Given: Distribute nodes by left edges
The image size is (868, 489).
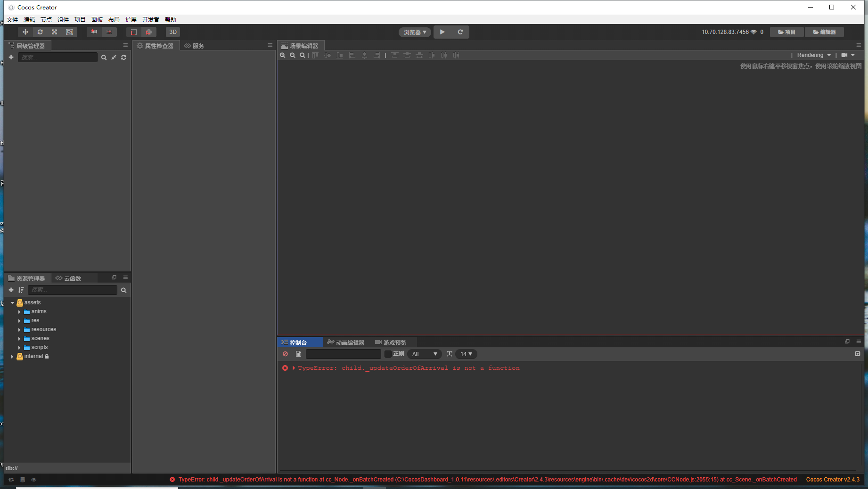Looking at the screenshot, I should click(x=432, y=55).
